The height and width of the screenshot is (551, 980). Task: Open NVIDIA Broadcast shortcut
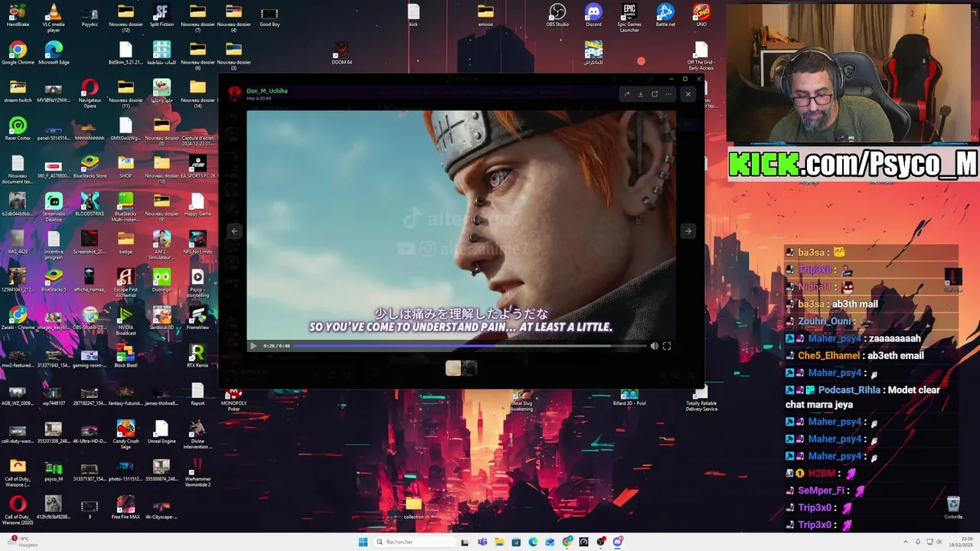pos(126,321)
